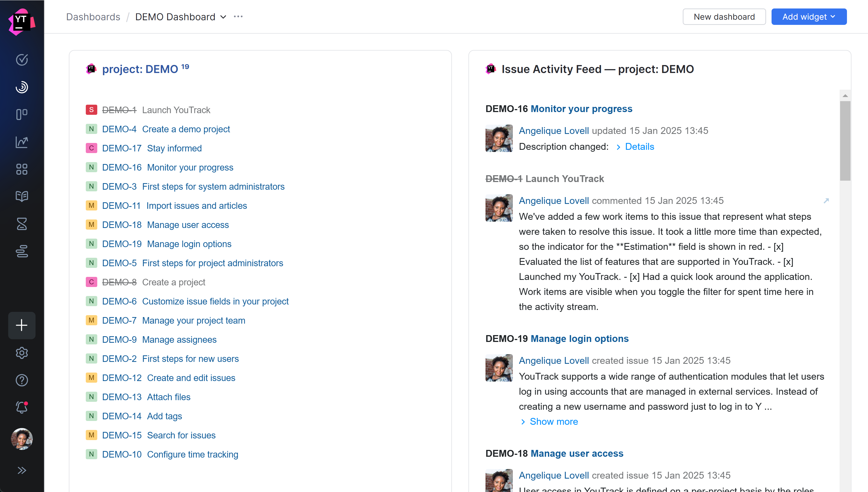
Task: Open dashboard options three-dots menu
Action: pyautogui.click(x=238, y=17)
